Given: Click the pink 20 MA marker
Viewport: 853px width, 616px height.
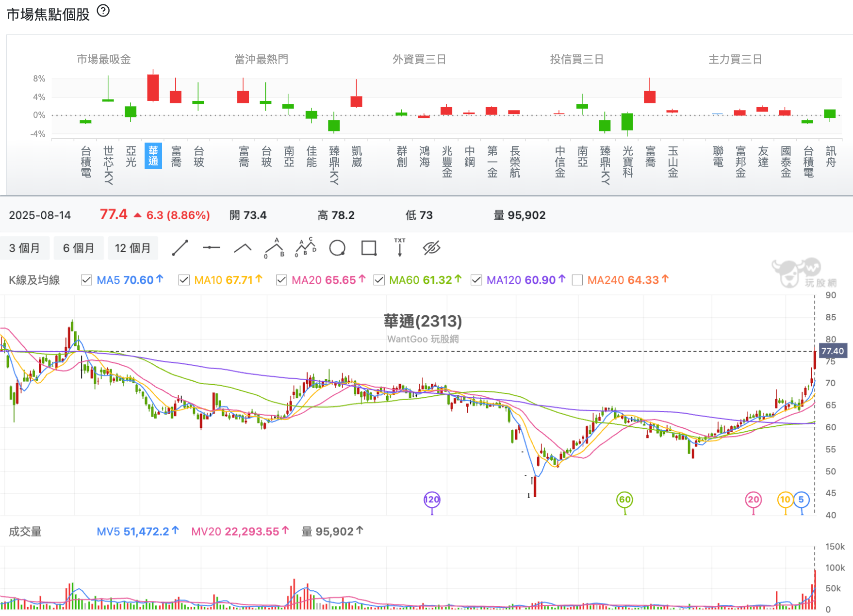Looking at the screenshot, I should click(x=754, y=500).
